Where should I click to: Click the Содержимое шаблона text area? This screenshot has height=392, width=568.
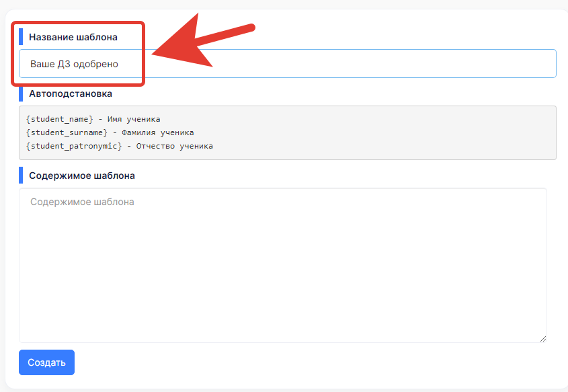pos(282,265)
